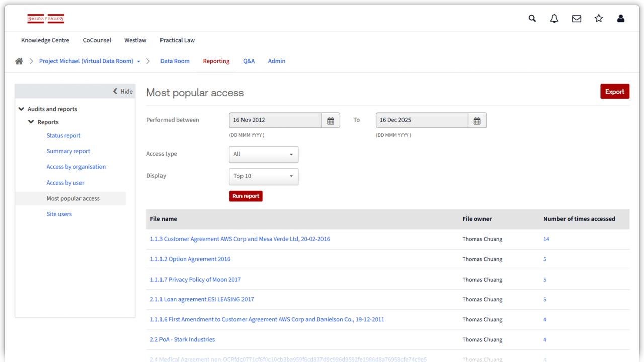The image size is (644, 362).
Task: Click the Baggins & Baggins logo
Action: [46, 19]
